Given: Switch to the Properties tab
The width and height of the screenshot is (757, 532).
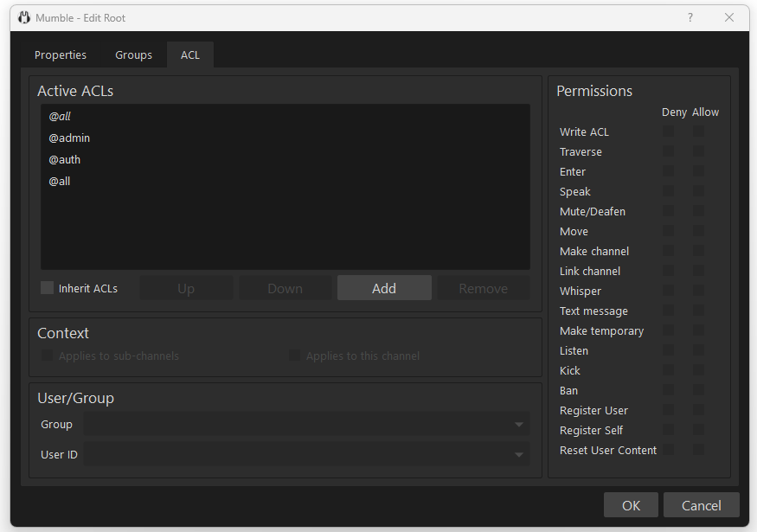Looking at the screenshot, I should pos(61,55).
